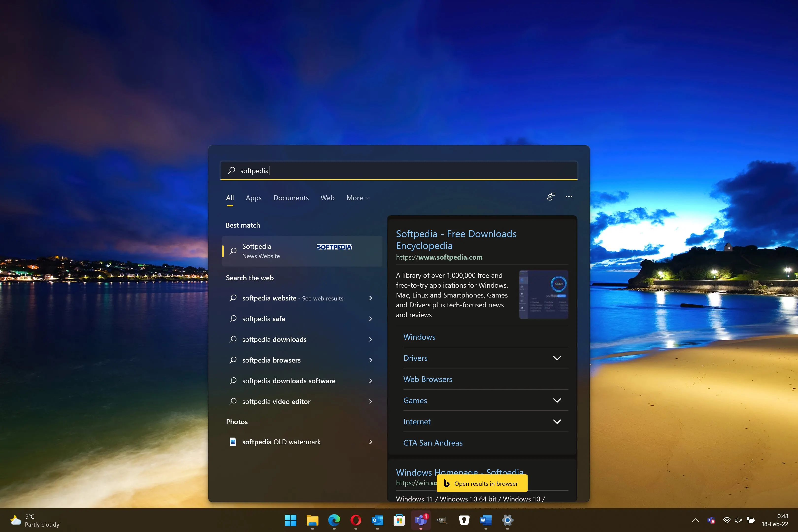Screen dimensions: 798x532
Task: Show hidden system tray icons
Action: point(695,520)
